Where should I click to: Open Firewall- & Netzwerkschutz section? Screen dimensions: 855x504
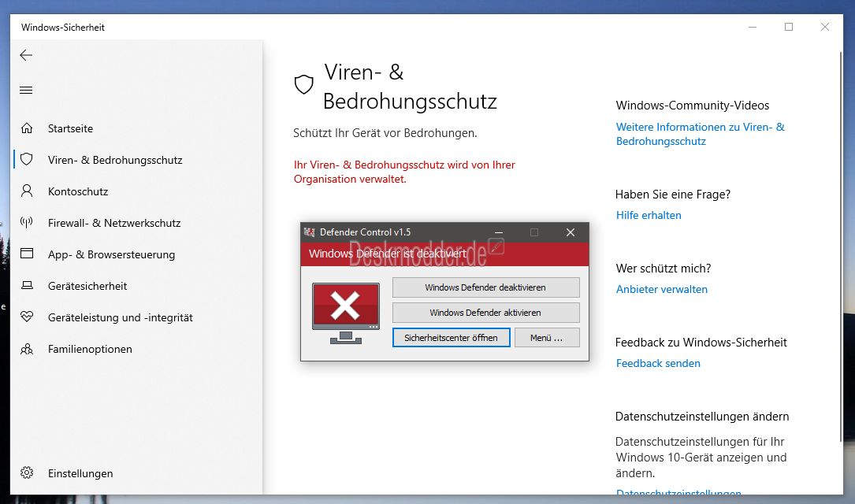click(x=114, y=224)
